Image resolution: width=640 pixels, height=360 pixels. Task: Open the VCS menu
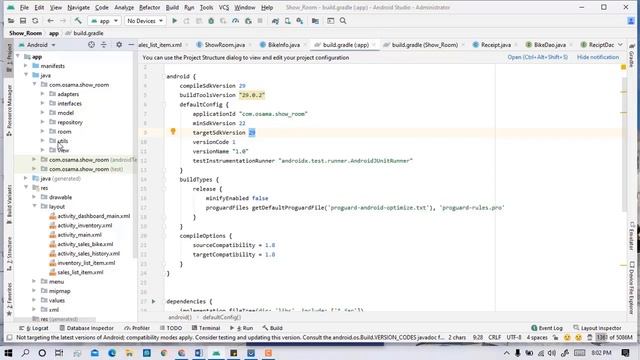point(224,7)
